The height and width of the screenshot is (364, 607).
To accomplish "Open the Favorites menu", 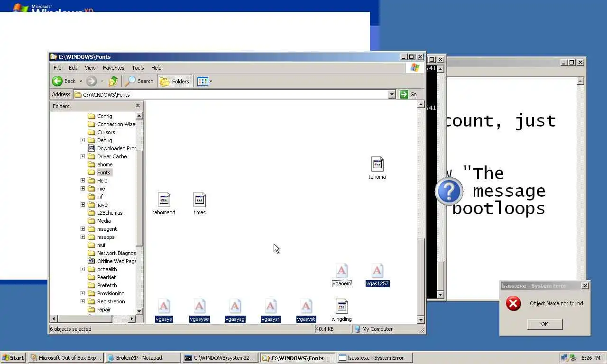I will tap(114, 68).
